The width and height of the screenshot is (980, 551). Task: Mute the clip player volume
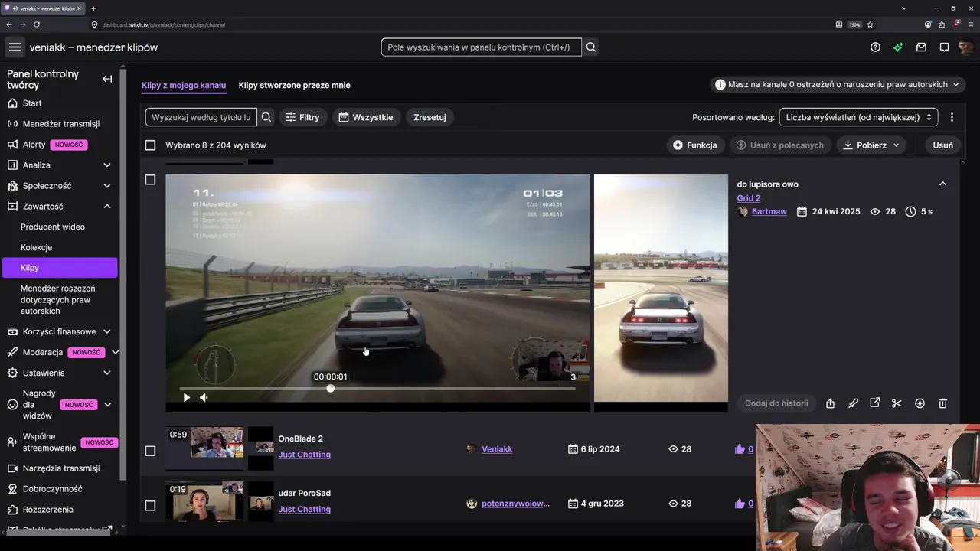pos(204,397)
